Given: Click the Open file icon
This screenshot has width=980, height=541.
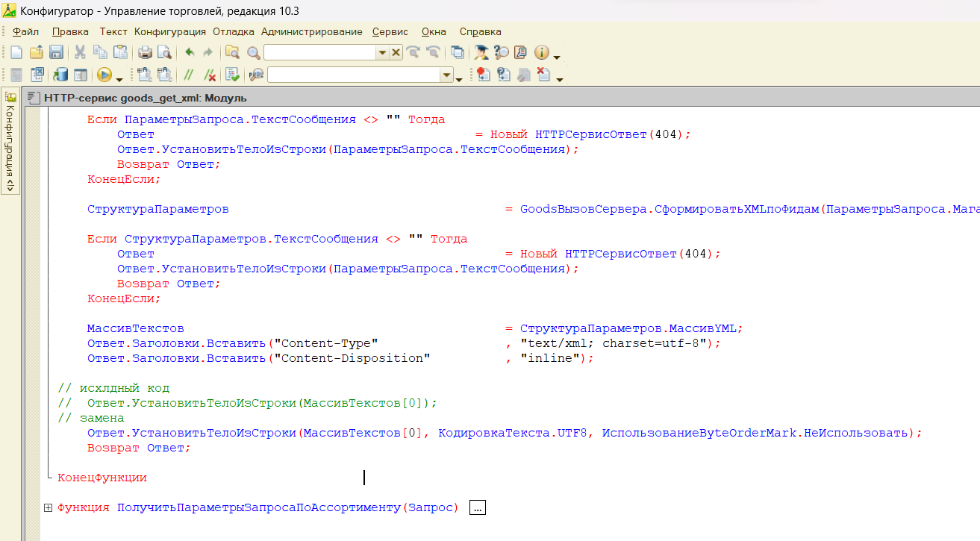Looking at the screenshot, I should [x=36, y=52].
